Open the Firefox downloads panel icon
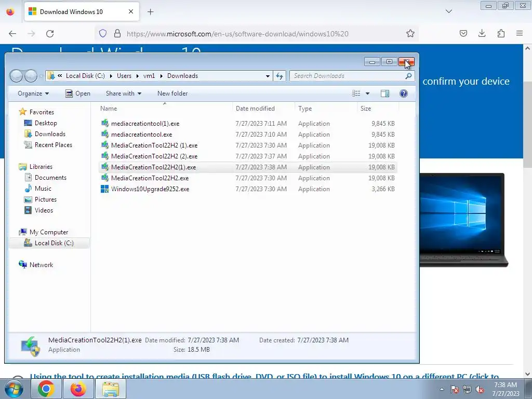The height and width of the screenshot is (399, 532). point(482,33)
